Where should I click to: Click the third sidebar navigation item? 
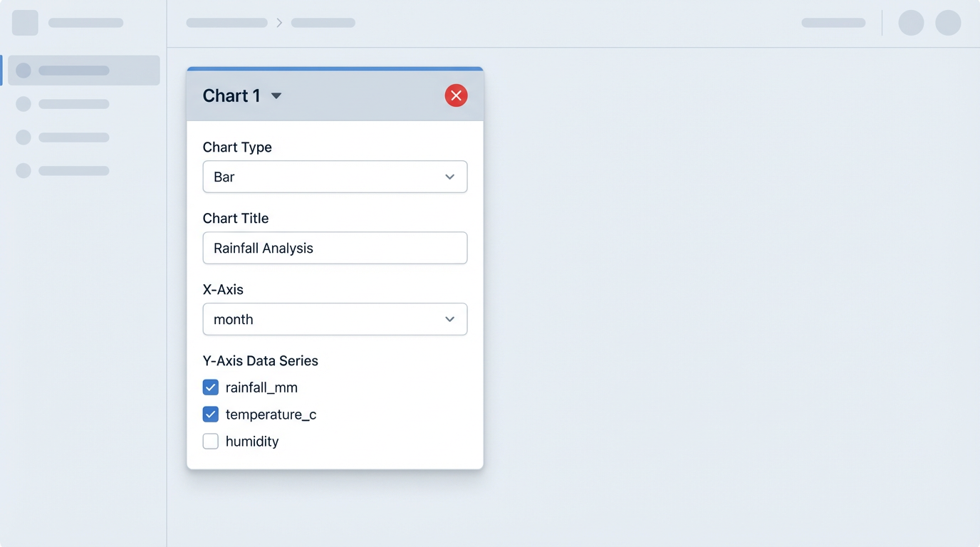(78, 137)
